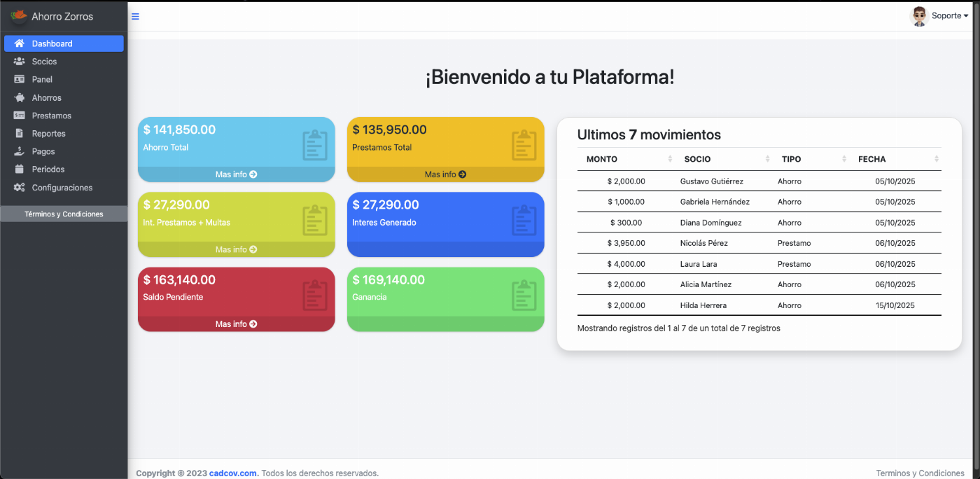Select the Reportes document icon
The height and width of the screenshot is (479, 980).
pyautogui.click(x=19, y=133)
